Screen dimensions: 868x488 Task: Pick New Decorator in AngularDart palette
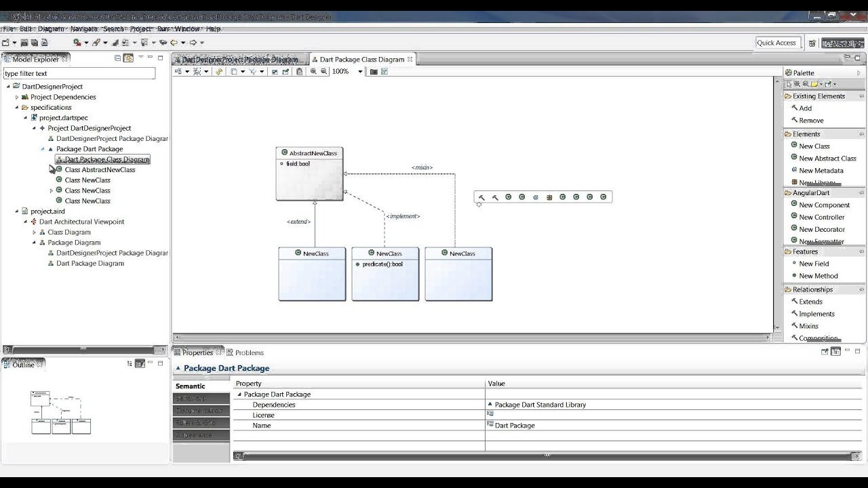click(818, 229)
